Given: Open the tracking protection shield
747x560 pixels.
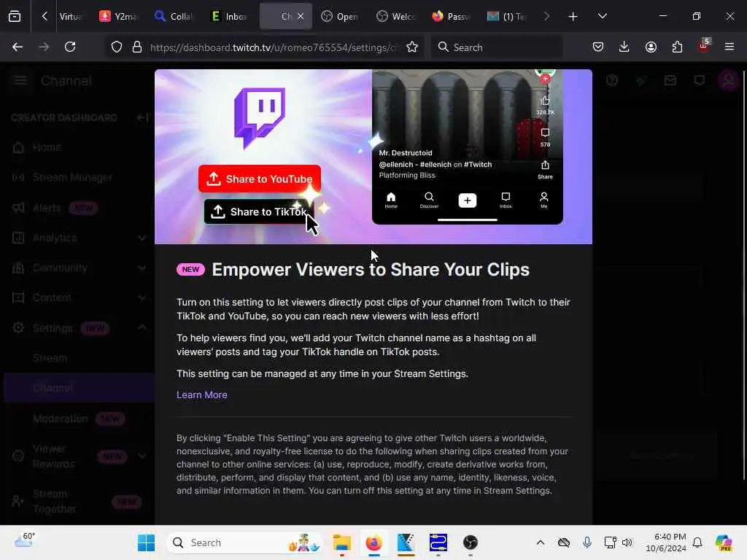Looking at the screenshot, I should (117, 47).
